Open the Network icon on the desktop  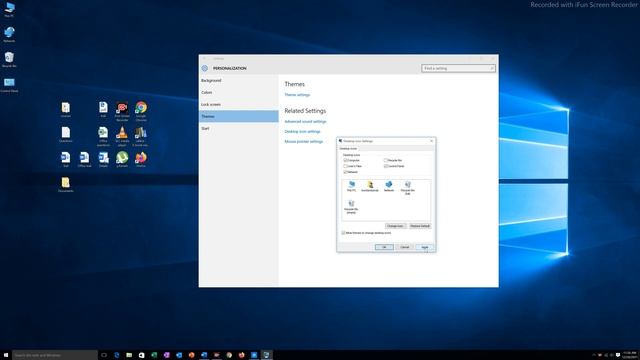[x=9, y=34]
